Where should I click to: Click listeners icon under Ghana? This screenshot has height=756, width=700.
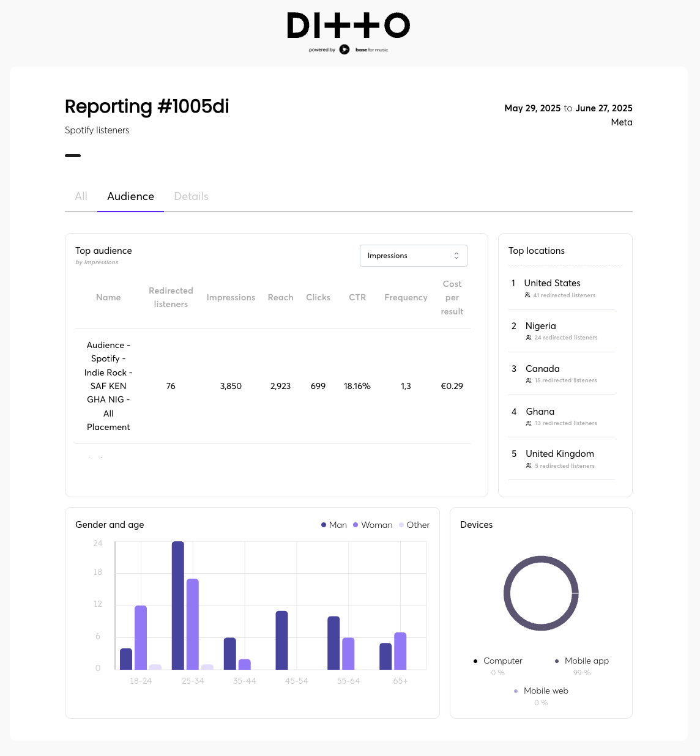529,423
